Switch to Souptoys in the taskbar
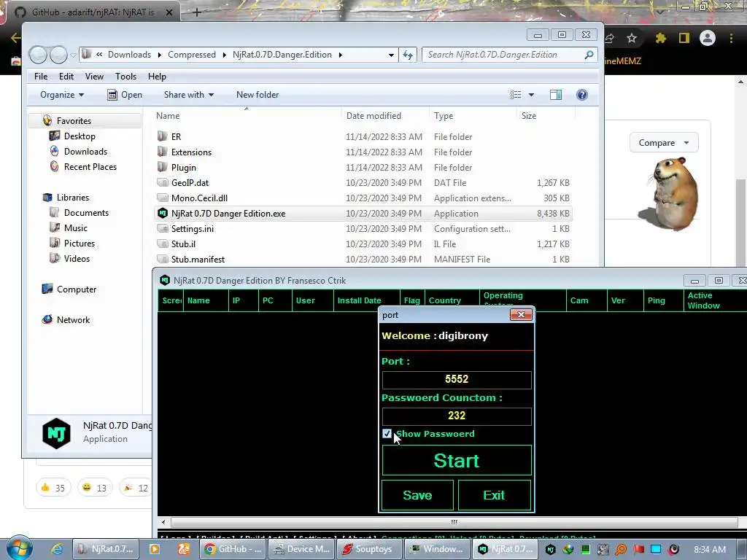Screen dimensions: 747x560 (x=368, y=549)
